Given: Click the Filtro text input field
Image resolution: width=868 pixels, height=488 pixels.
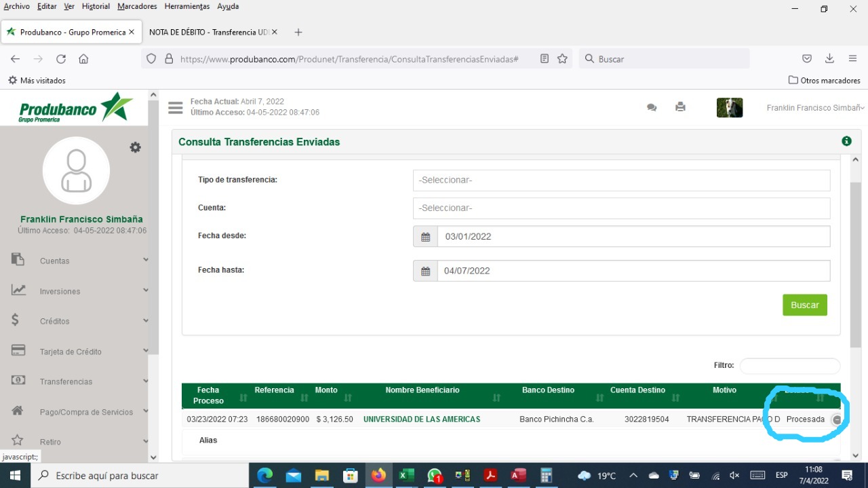Looking at the screenshot, I should click(789, 366).
